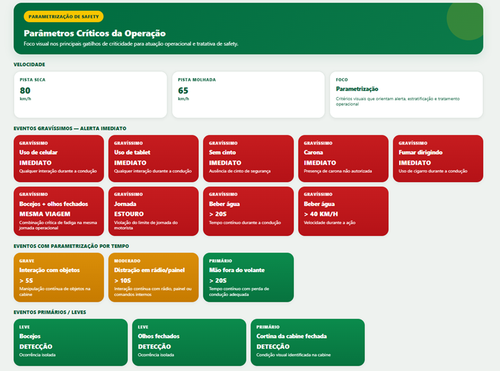500x371 pixels.
Task: Open the 'Pista Seca' 80 km/h card
Action: click(90, 95)
